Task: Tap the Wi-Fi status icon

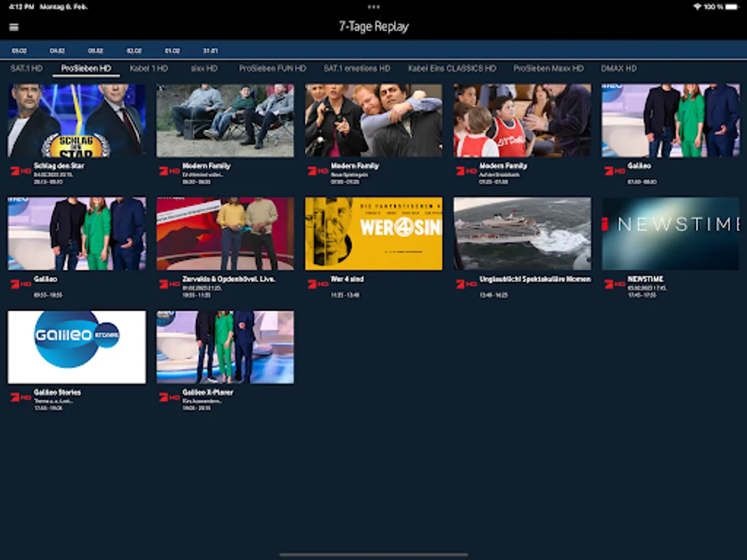Action: click(697, 7)
